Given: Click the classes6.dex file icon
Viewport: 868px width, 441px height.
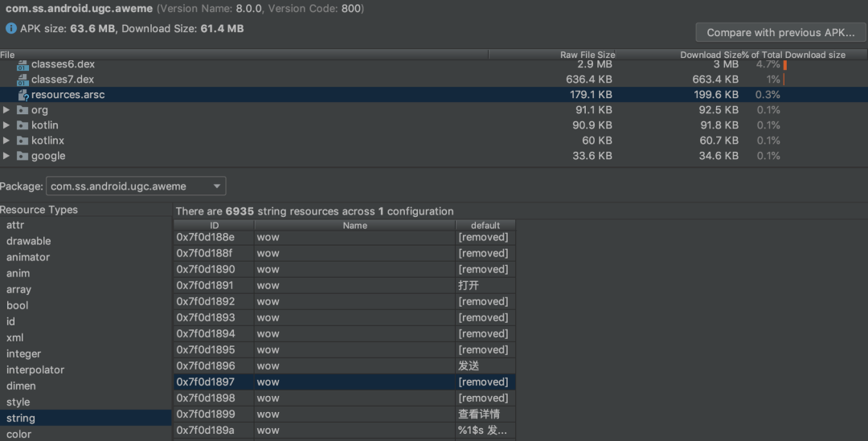Looking at the screenshot, I should point(23,64).
